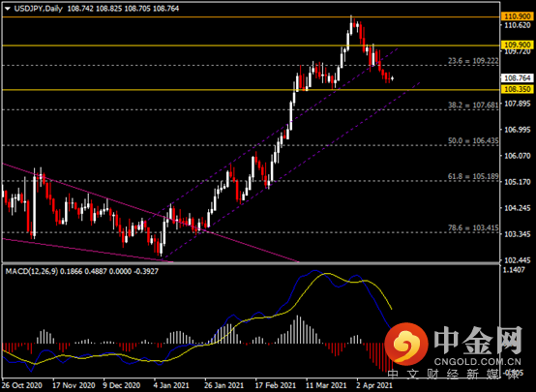Viewport: 536px width, 392px height.
Task: Select Fibonacci 78.6 = 103.415 label
Action: [x=473, y=227]
